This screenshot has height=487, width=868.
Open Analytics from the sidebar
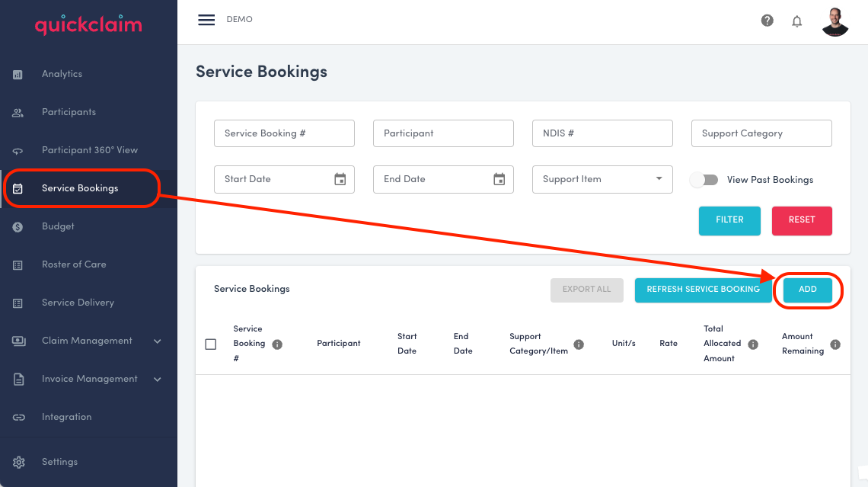coord(18,74)
